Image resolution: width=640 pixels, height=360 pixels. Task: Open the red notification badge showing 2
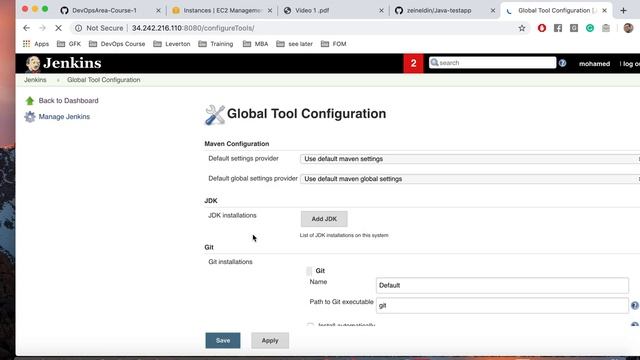[413, 63]
